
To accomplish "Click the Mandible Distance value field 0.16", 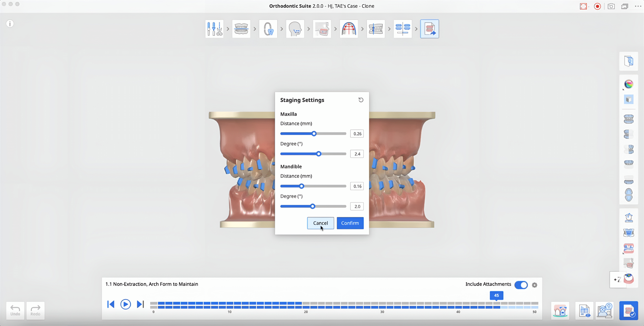I will coord(357,186).
